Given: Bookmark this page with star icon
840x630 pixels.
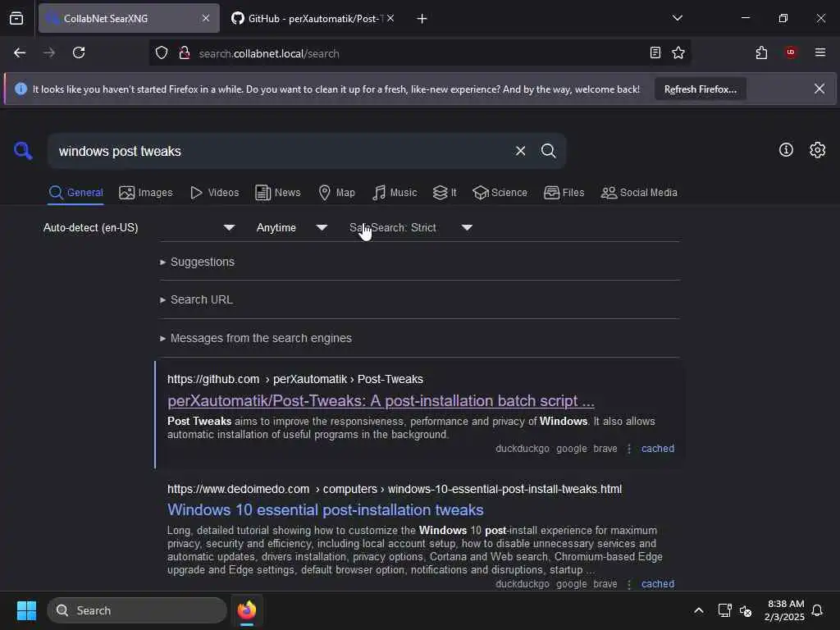Looking at the screenshot, I should 678,52.
